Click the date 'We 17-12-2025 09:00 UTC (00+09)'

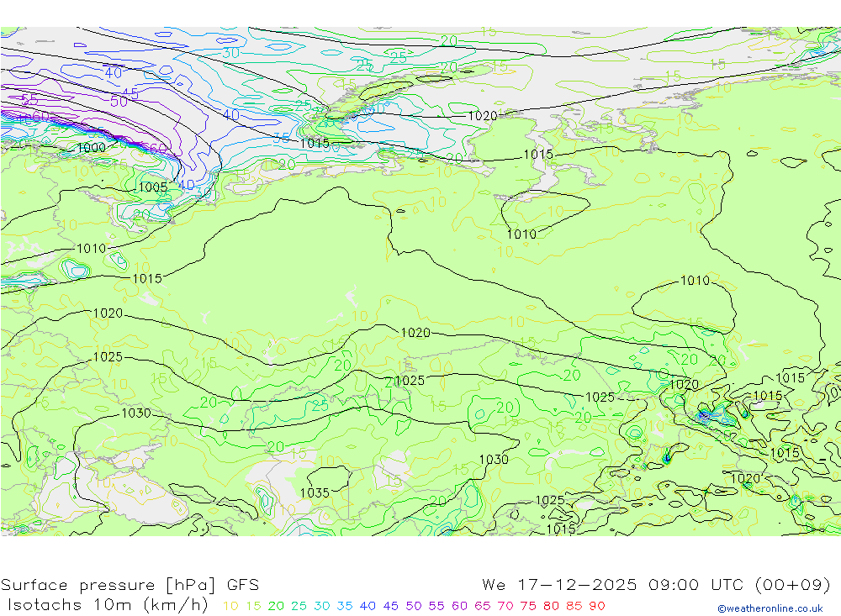pos(656,585)
